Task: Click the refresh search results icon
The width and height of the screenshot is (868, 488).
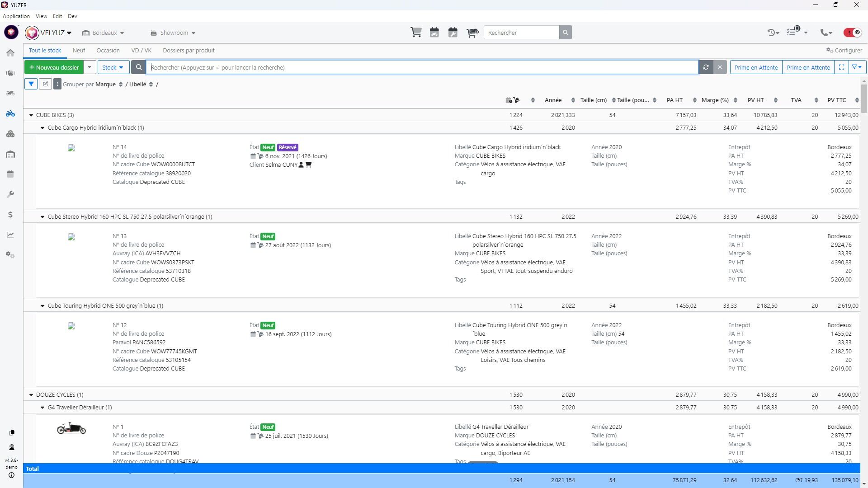Action: 706,67
